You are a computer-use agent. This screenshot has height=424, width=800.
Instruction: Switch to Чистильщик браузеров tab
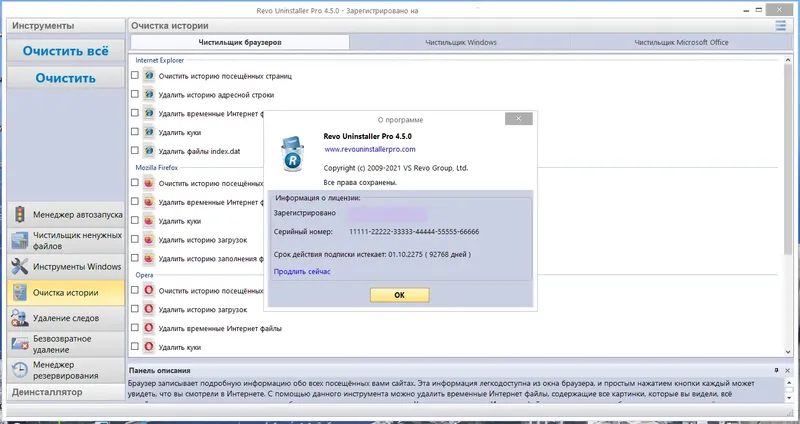[x=240, y=42]
